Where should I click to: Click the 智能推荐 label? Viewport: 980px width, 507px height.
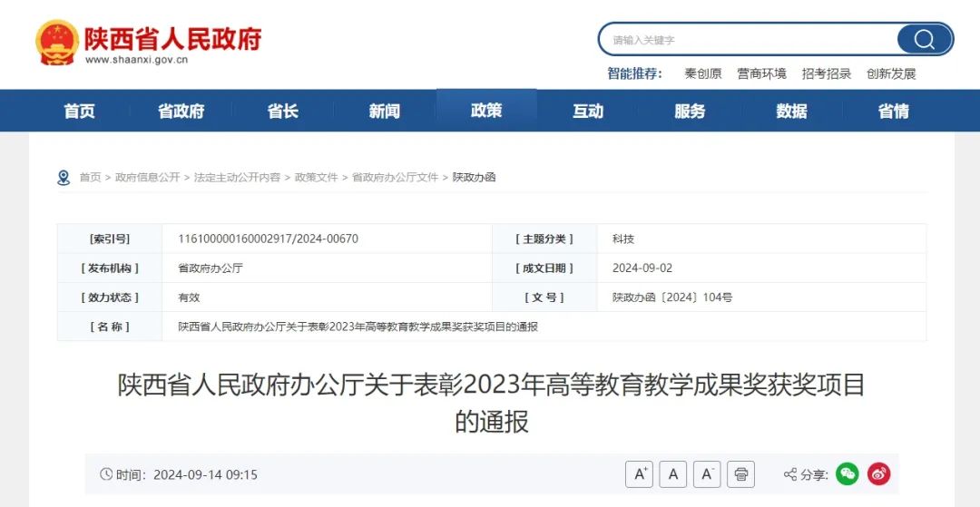pyautogui.click(x=634, y=73)
